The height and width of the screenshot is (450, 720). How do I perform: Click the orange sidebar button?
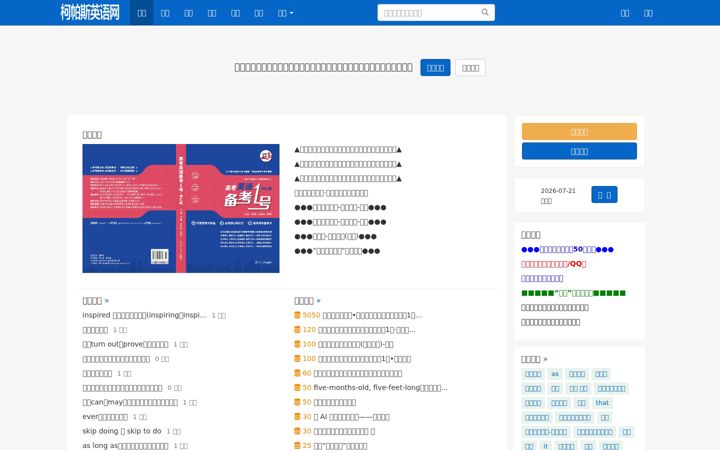coord(579,132)
